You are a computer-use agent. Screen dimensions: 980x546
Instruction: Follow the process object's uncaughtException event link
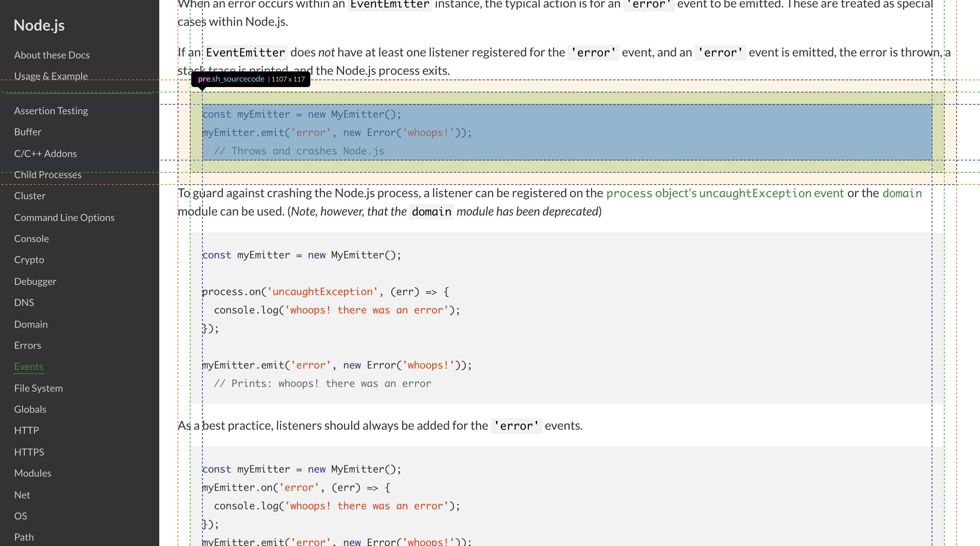725,193
